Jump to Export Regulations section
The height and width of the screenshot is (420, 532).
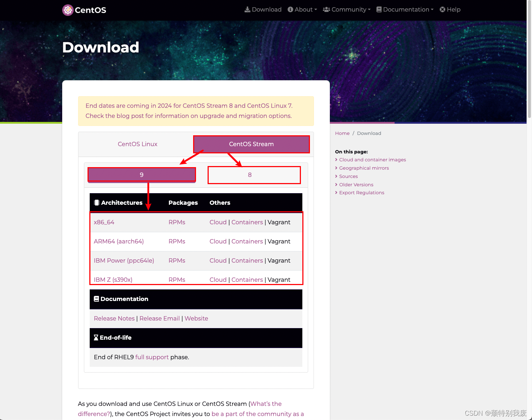(x=362, y=192)
